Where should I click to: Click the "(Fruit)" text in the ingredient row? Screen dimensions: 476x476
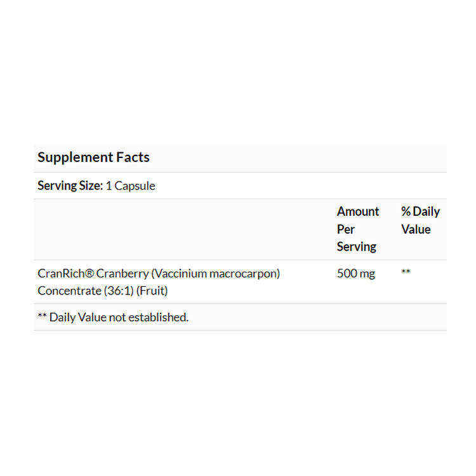click(152, 291)
